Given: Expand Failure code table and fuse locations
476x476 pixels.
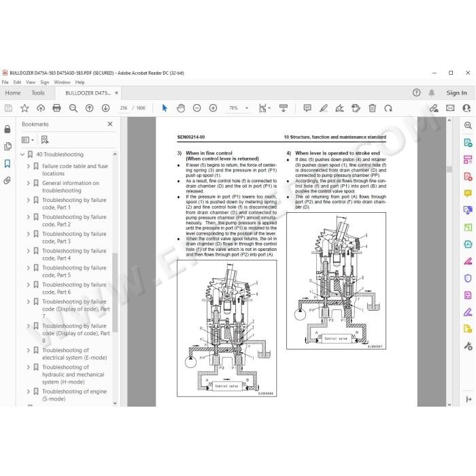Looking at the screenshot, I should (29, 167).
